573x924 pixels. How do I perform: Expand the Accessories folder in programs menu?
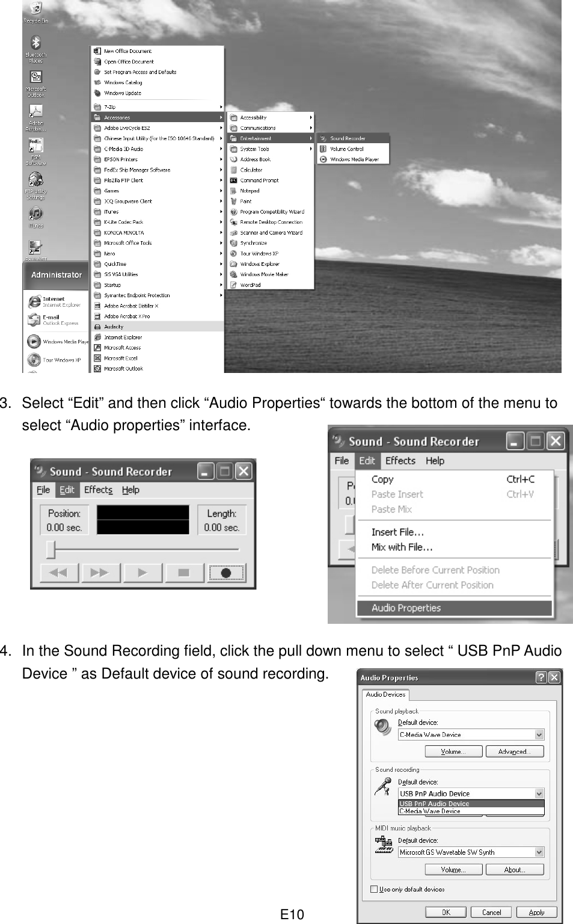pyautogui.click(x=158, y=117)
